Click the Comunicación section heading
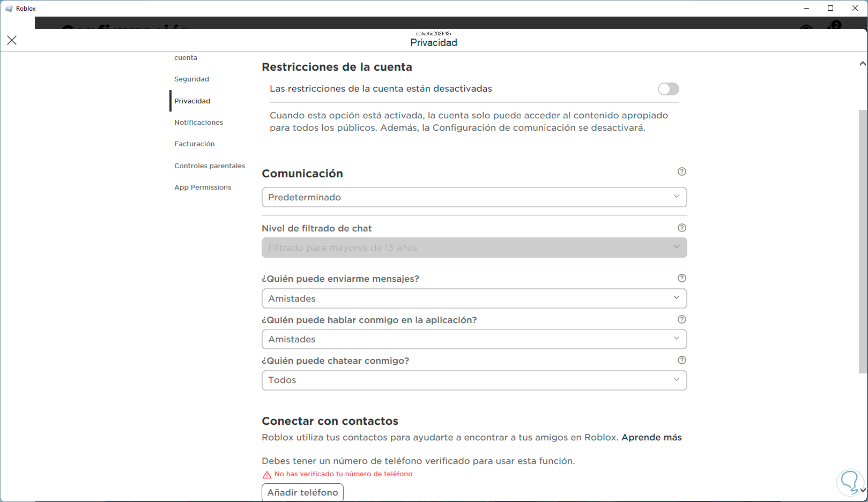 coord(302,174)
